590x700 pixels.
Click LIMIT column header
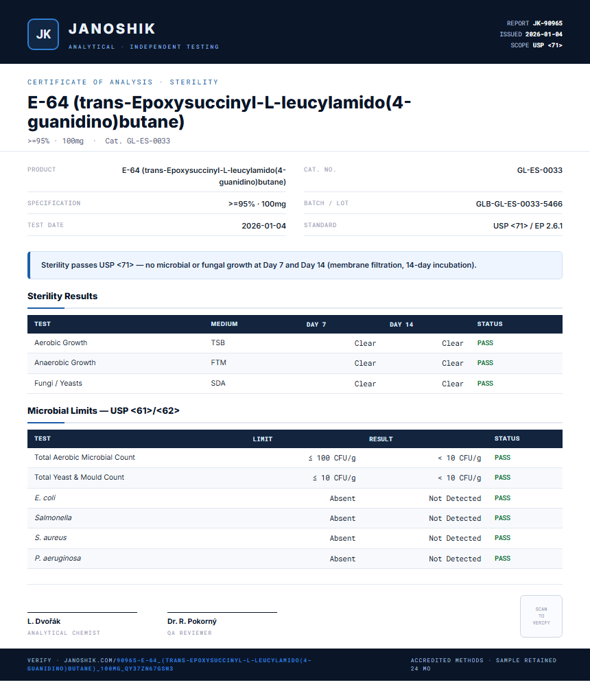263,439
